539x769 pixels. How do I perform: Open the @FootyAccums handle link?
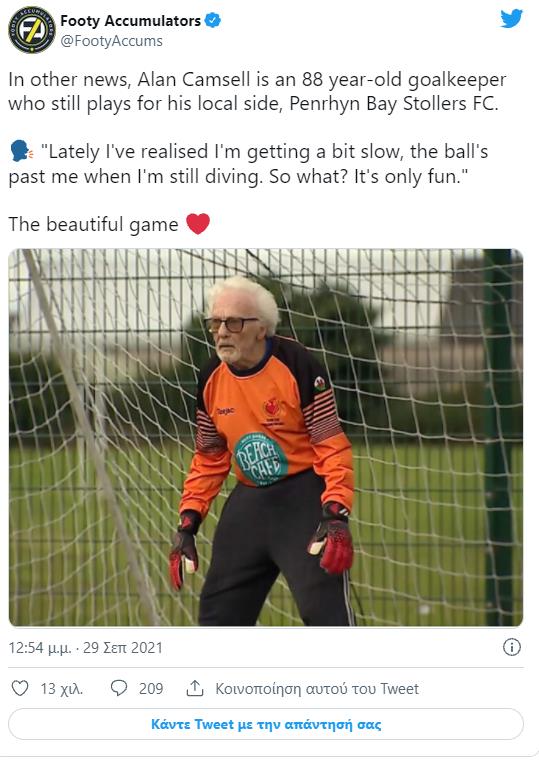pos(111,41)
